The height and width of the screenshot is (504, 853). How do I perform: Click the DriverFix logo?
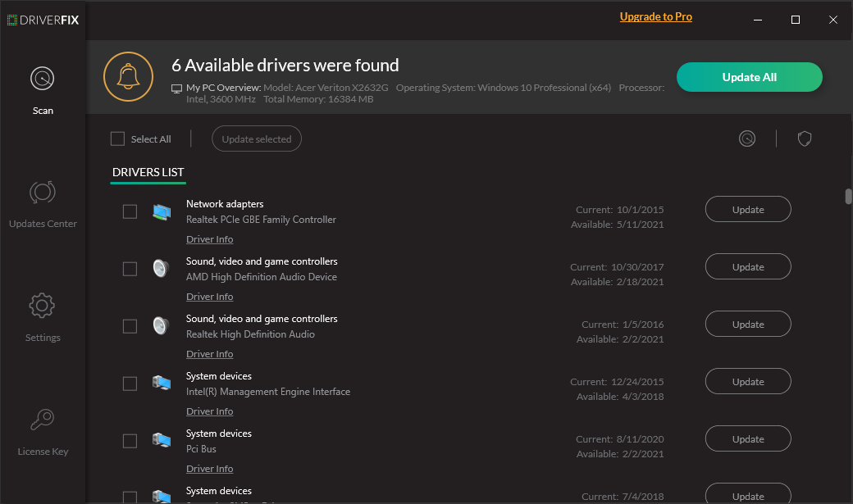(44, 20)
